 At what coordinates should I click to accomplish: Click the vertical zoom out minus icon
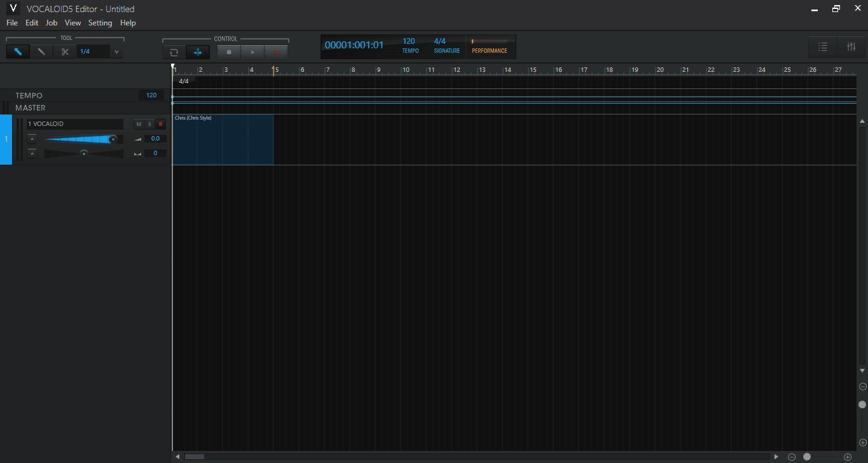coord(863,387)
